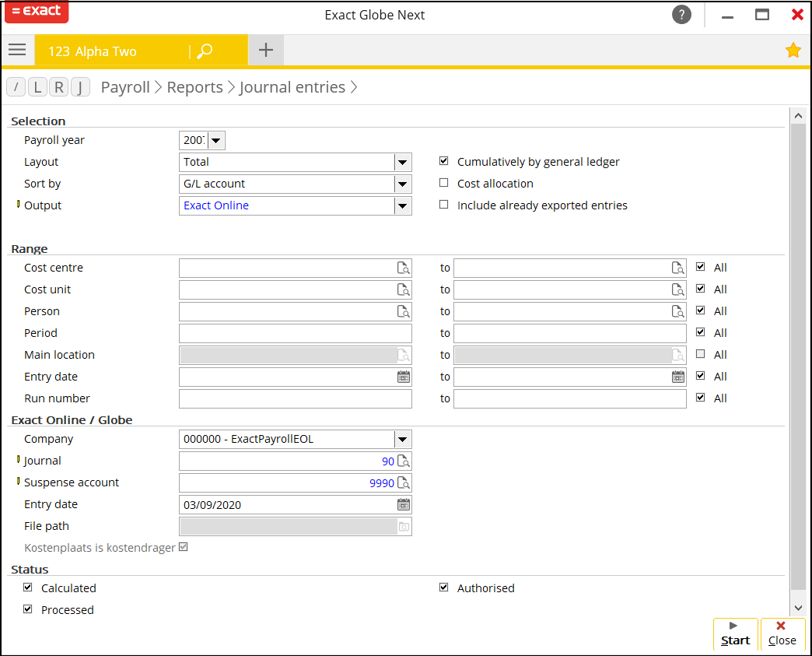Expand the Output dropdown showing Exact Online
This screenshot has height=656, width=812.
(402, 205)
